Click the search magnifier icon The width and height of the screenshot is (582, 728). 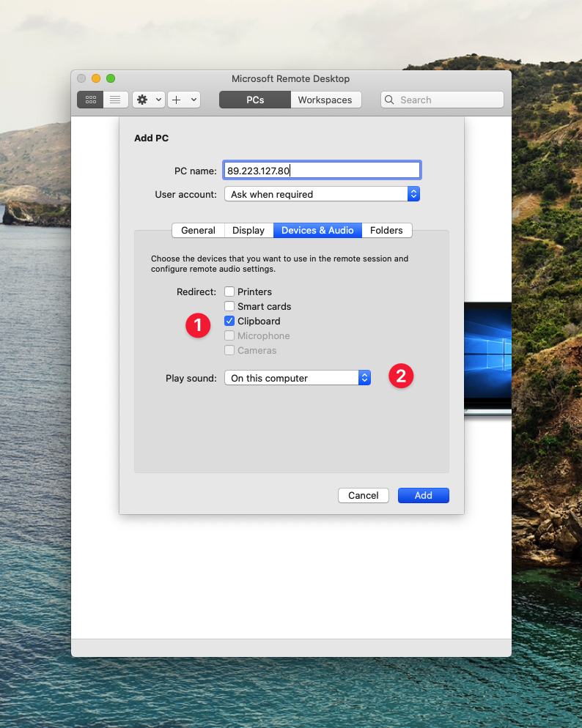[x=390, y=100]
